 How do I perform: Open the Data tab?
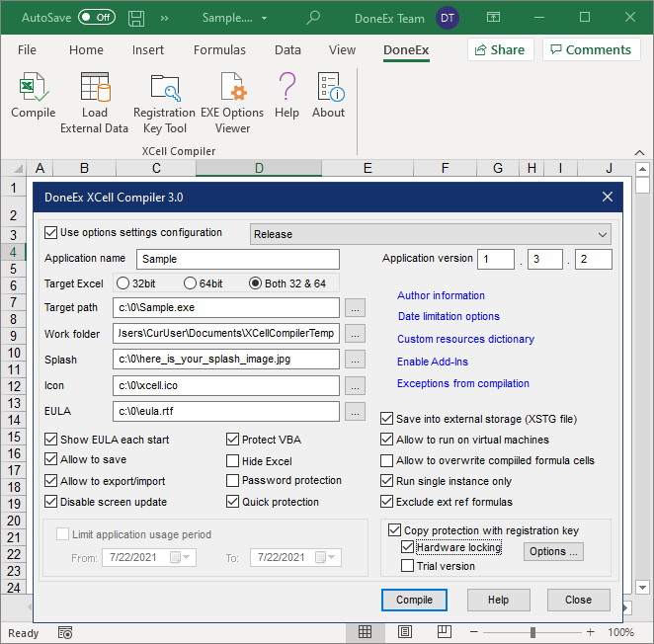(x=287, y=50)
